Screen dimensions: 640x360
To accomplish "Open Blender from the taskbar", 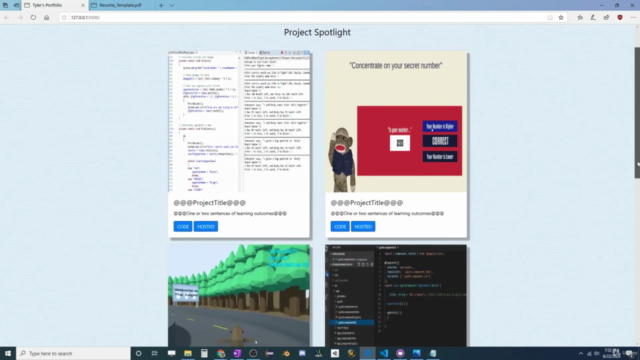I will click(x=286, y=353).
